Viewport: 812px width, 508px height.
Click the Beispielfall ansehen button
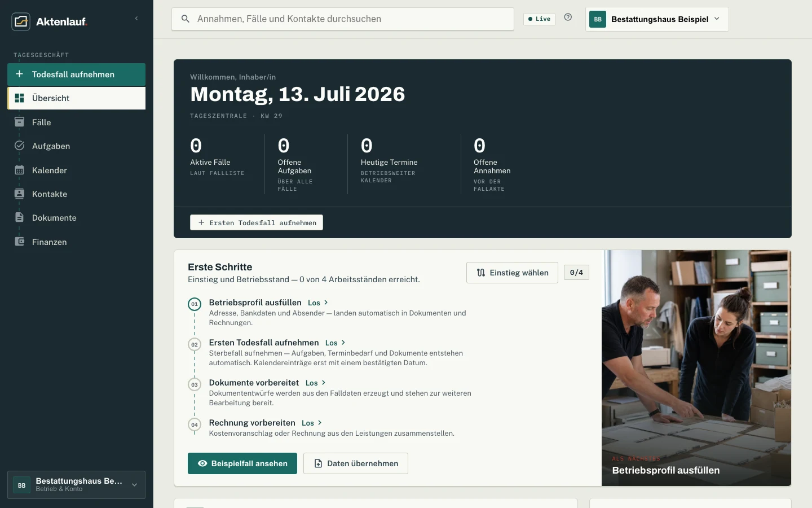[x=242, y=463]
